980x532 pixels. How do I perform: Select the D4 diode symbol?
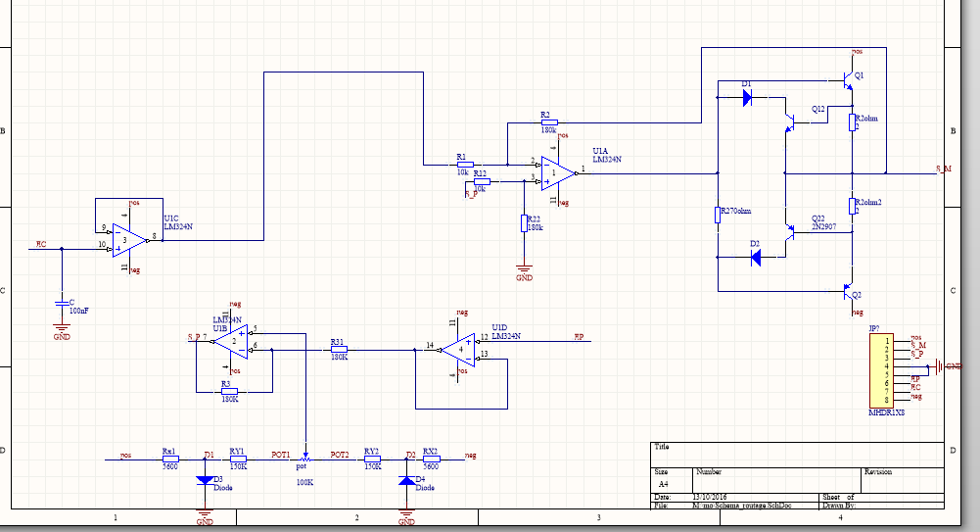407,480
